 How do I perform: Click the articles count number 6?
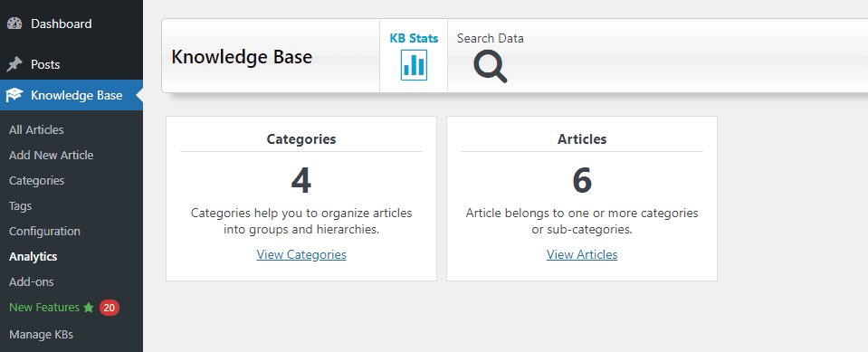(582, 181)
